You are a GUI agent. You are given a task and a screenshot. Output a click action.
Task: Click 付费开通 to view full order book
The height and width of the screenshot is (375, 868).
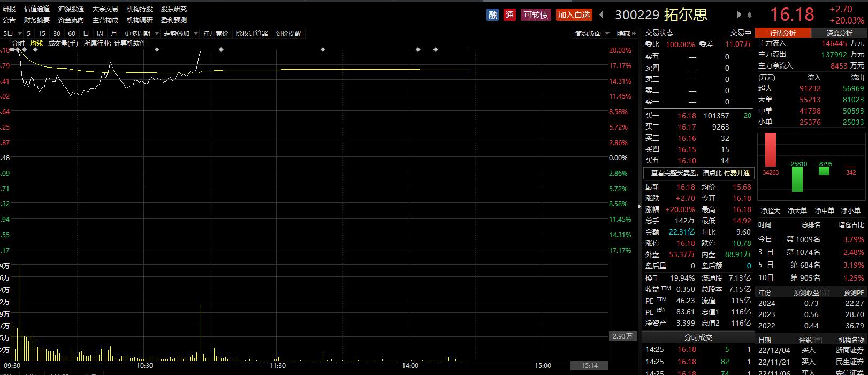[x=738, y=173]
